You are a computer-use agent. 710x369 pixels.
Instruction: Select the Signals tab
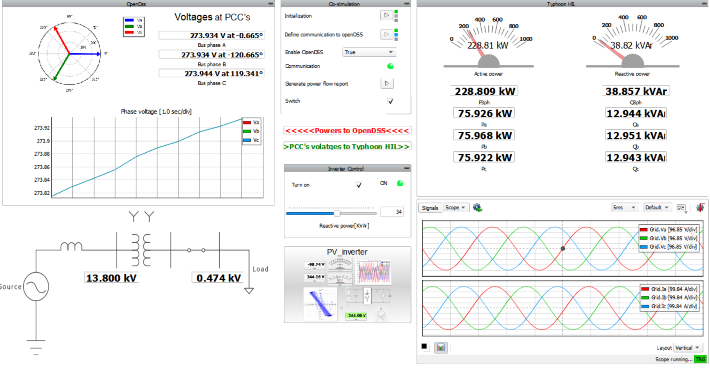[430, 208]
